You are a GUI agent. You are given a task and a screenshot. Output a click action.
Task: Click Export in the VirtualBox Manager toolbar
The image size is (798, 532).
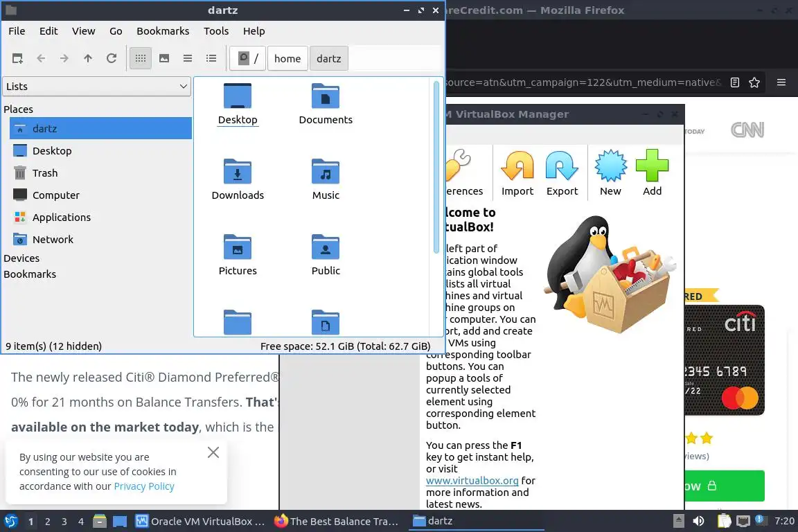pos(562,173)
